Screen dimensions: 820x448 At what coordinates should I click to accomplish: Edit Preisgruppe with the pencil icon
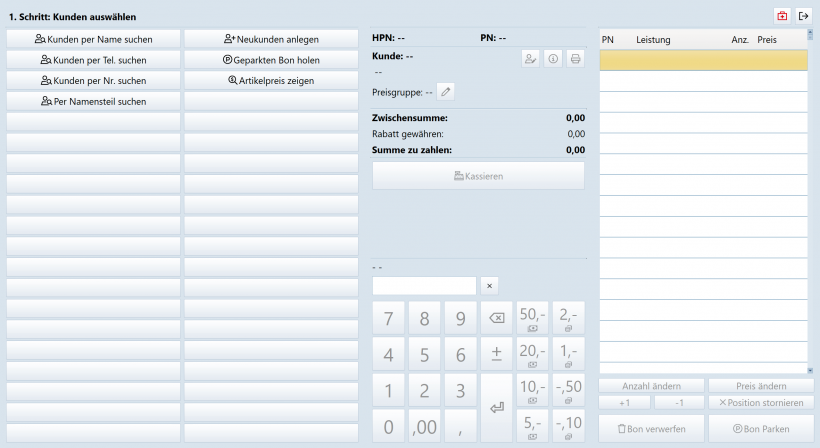pos(446,92)
